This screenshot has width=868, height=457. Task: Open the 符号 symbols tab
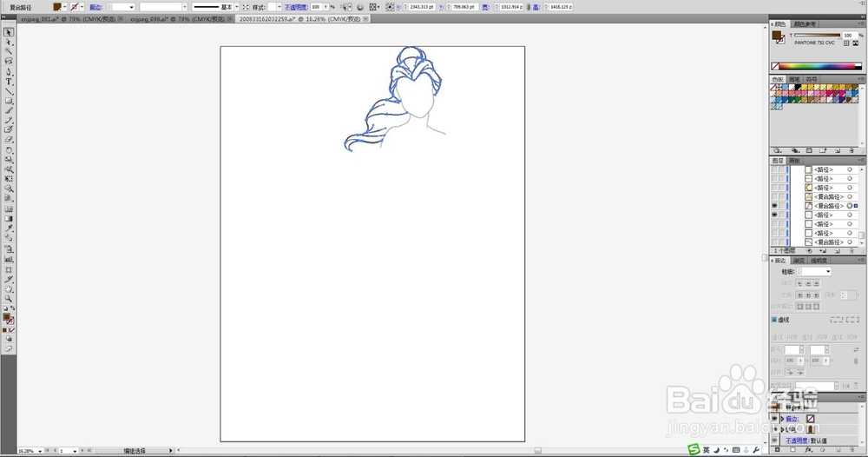pyautogui.click(x=812, y=79)
